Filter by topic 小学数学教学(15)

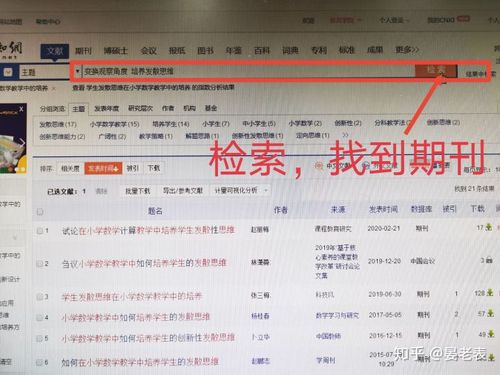pyautogui.click(x=114, y=124)
